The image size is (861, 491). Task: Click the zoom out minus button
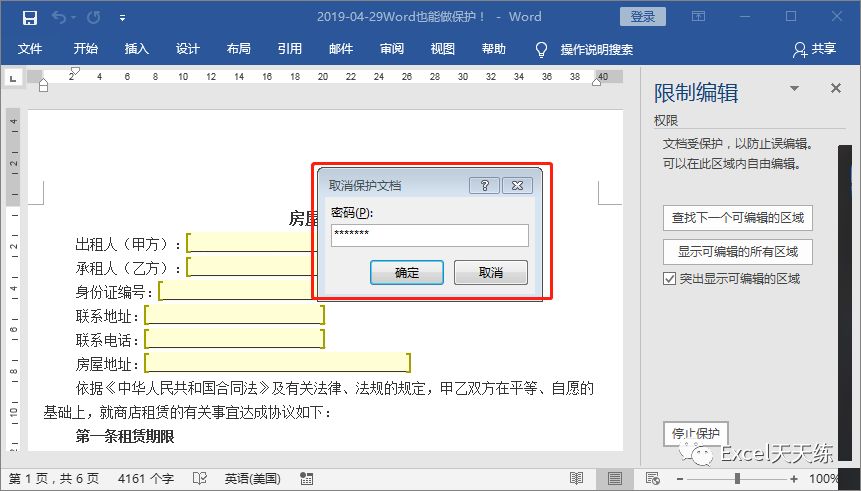click(x=680, y=479)
